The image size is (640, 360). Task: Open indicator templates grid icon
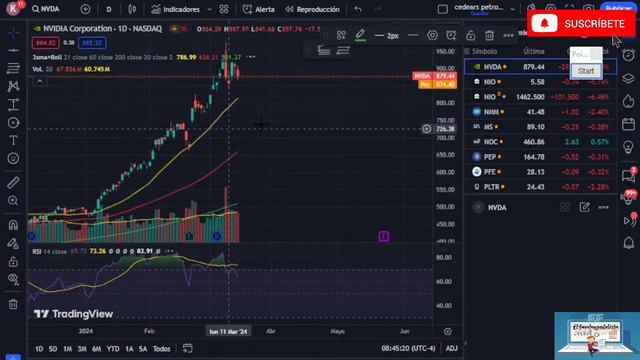coord(224,9)
